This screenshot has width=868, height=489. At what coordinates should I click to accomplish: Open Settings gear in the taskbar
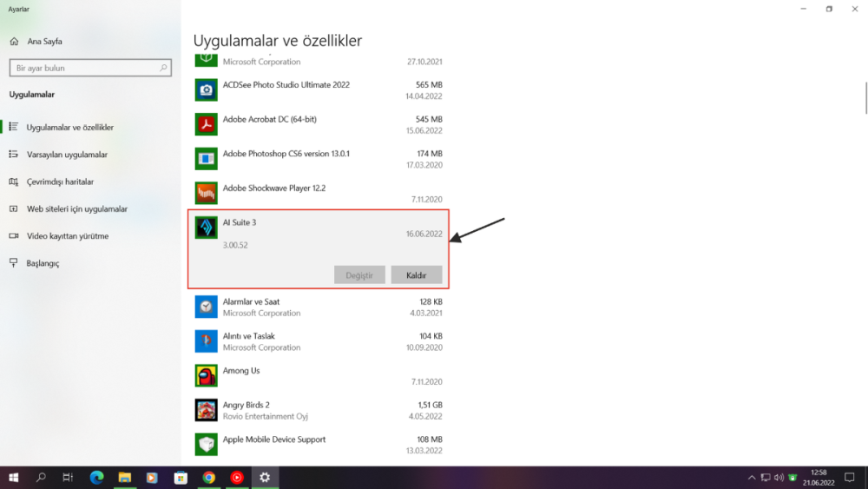pyautogui.click(x=265, y=478)
